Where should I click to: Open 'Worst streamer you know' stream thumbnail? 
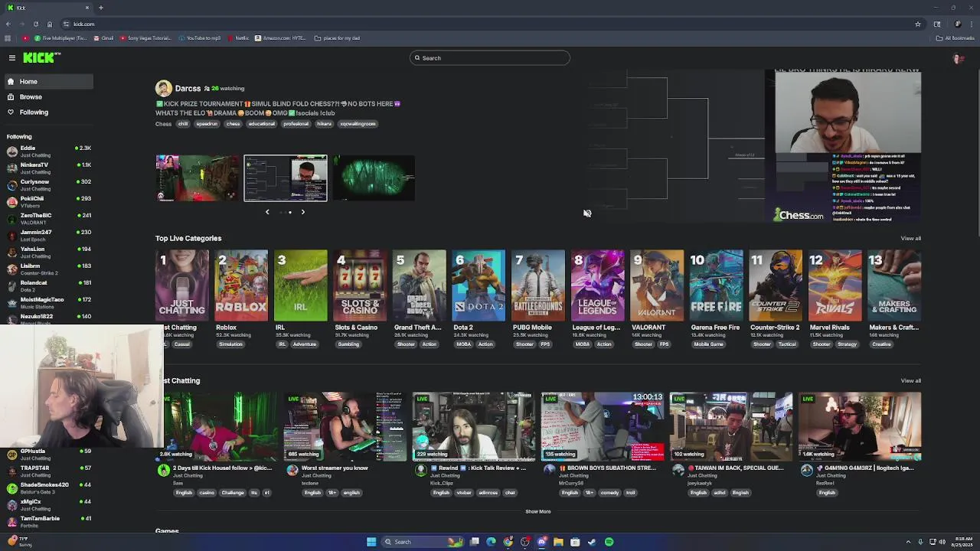click(x=345, y=427)
